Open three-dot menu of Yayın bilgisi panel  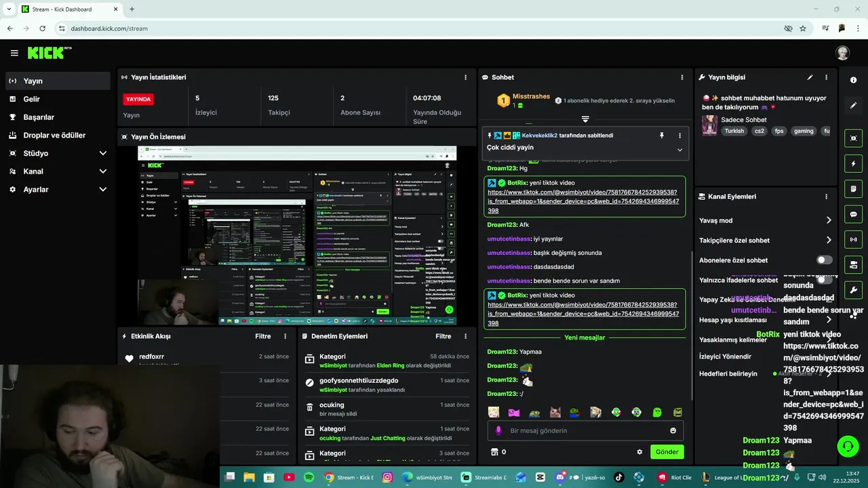click(x=826, y=77)
